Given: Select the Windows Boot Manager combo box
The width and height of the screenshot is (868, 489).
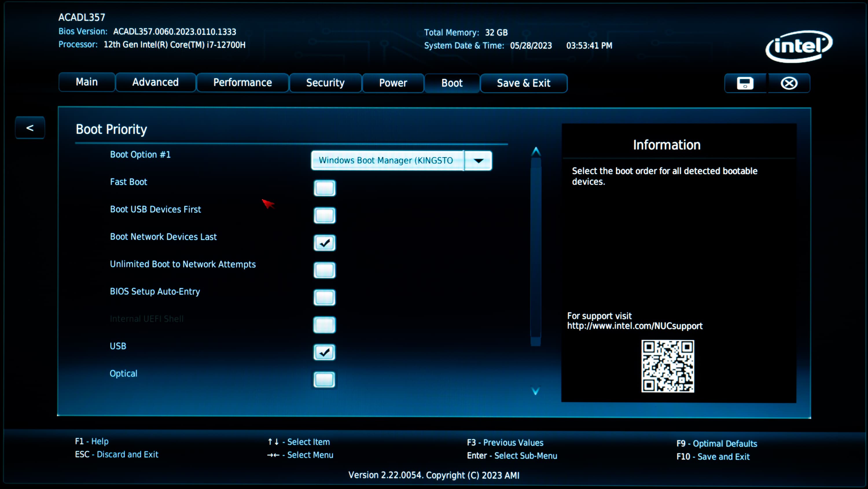Looking at the screenshot, I should tap(387, 160).
